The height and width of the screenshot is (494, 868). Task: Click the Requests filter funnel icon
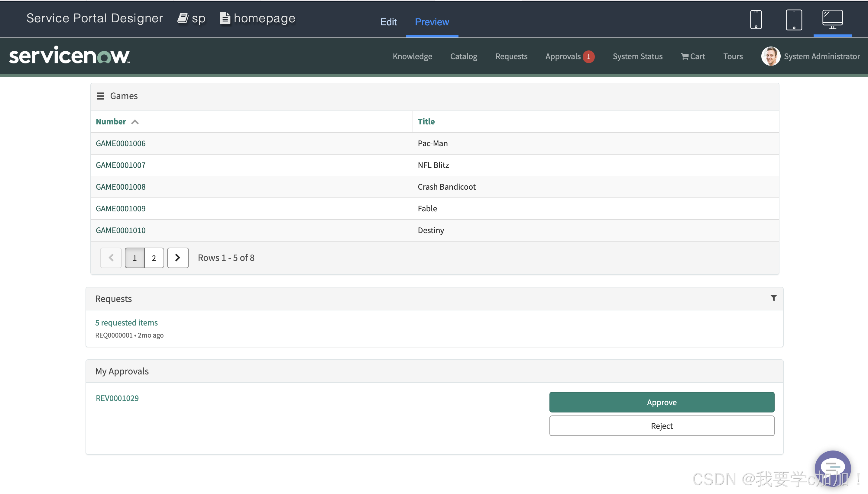click(773, 298)
